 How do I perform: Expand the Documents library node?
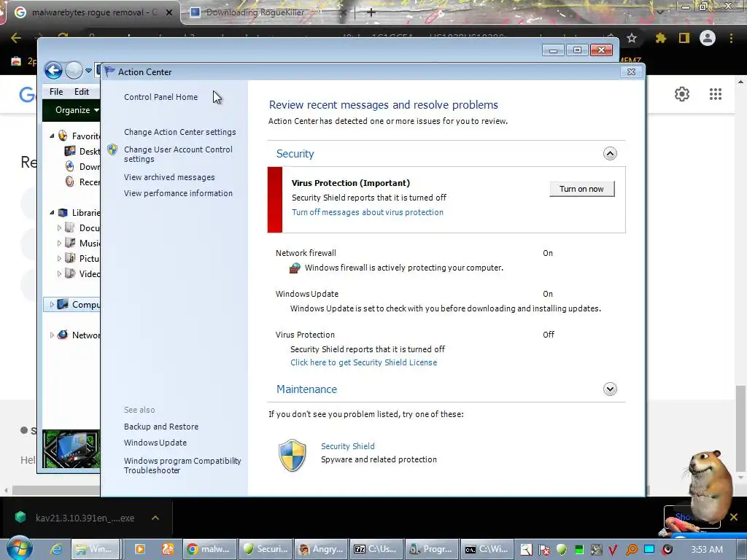(x=59, y=228)
